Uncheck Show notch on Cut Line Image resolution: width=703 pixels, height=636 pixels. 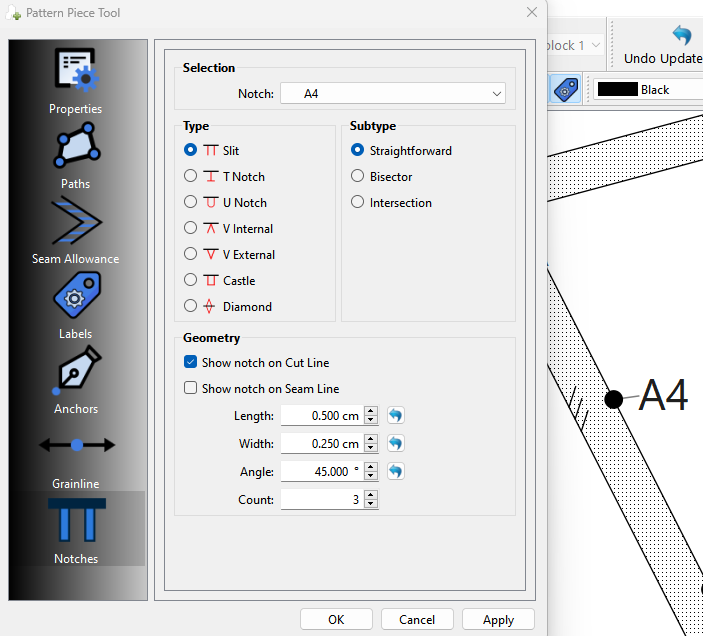(x=191, y=363)
